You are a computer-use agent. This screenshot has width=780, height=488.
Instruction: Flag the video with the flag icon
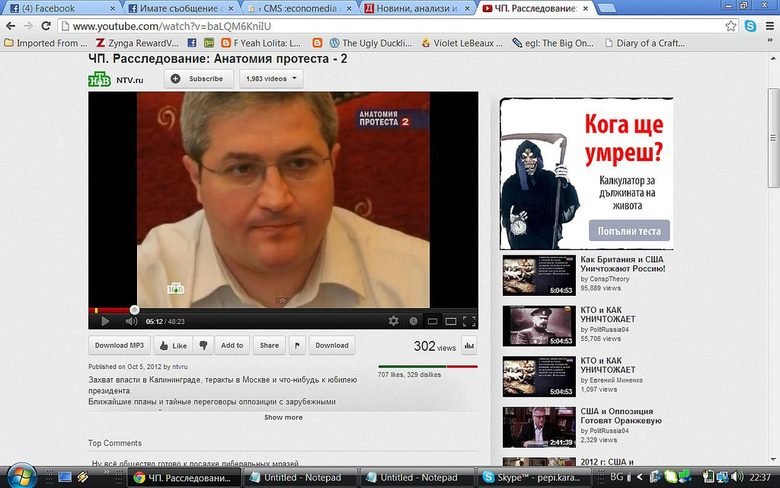click(x=297, y=345)
